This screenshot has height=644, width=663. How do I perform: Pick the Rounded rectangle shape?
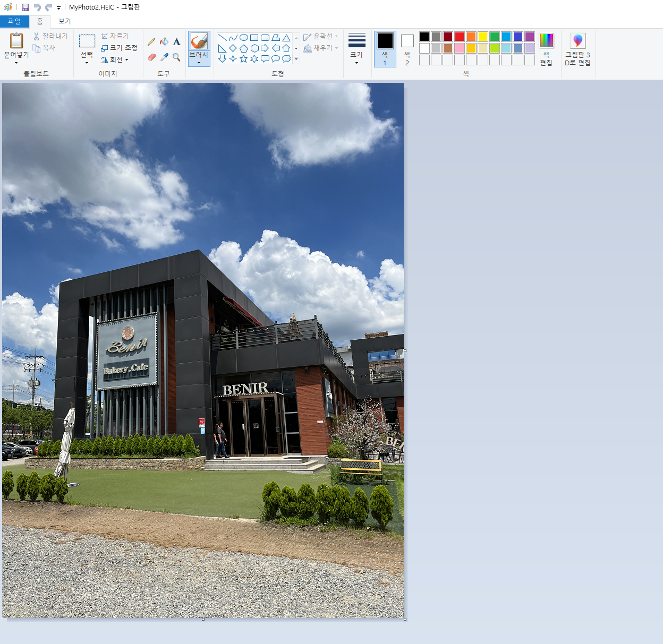click(x=265, y=38)
